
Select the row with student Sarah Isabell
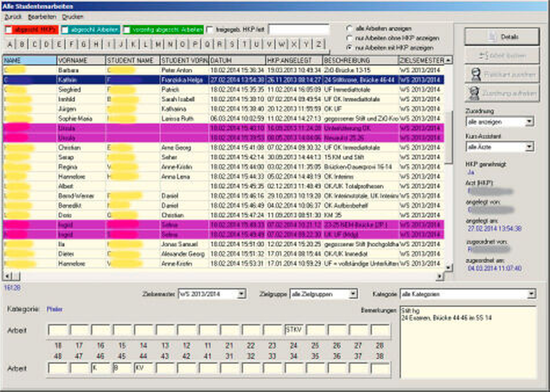tap(223, 99)
